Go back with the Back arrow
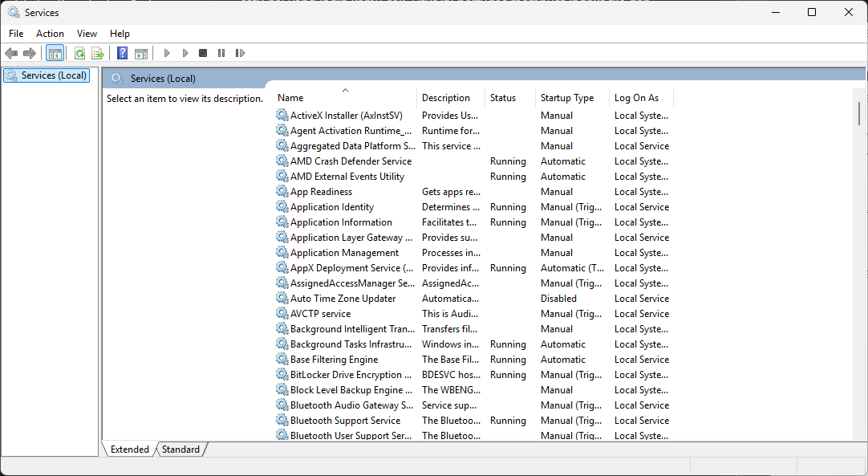This screenshot has height=476, width=868. (x=11, y=53)
